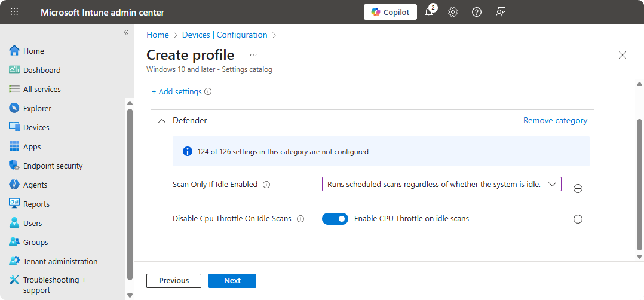Show info tooltip next to Add settings
The image size is (644, 300).
pos(208,92)
